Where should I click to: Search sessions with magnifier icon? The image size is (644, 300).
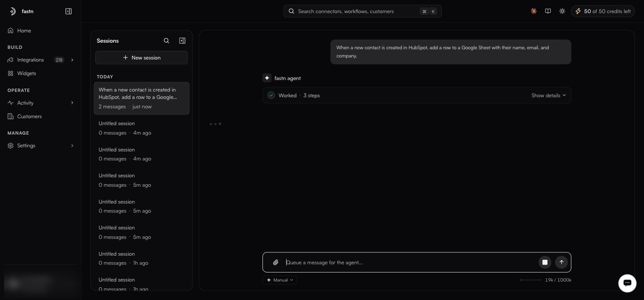click(166, 41)
